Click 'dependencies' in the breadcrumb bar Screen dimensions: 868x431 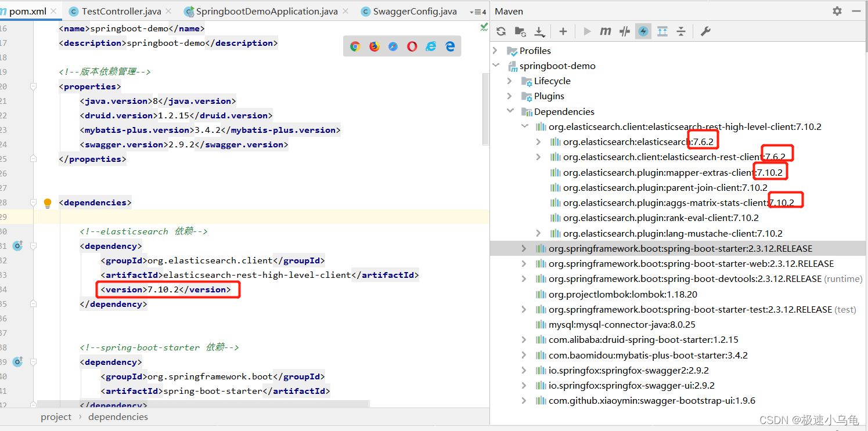(118, 416)
